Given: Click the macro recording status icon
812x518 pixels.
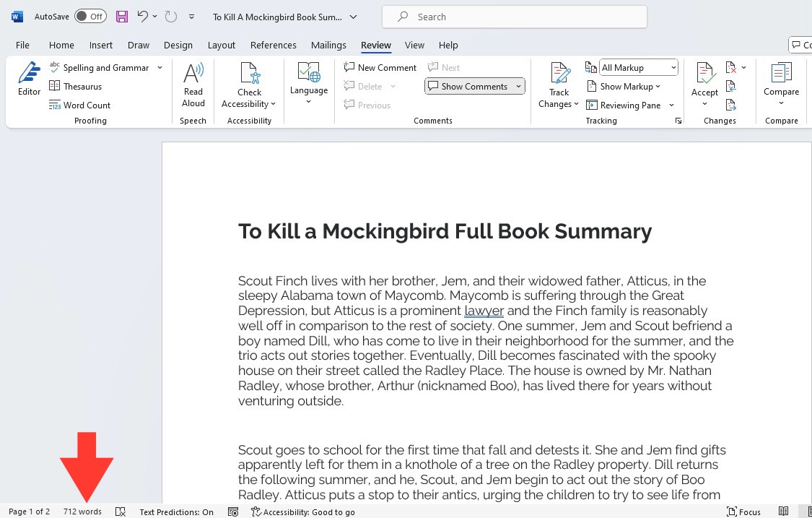Looking at the screenshot, I should (233, 511).
